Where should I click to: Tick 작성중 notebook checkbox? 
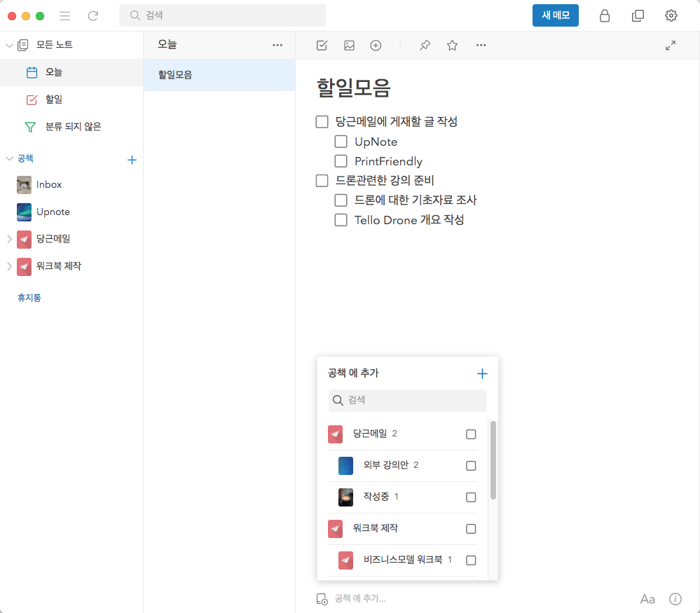pos(471,497)
